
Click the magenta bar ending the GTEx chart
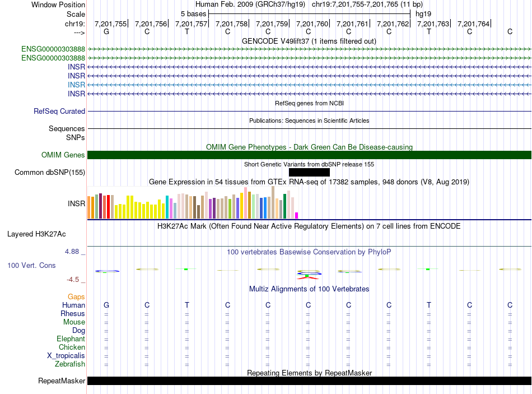[297, 215]
